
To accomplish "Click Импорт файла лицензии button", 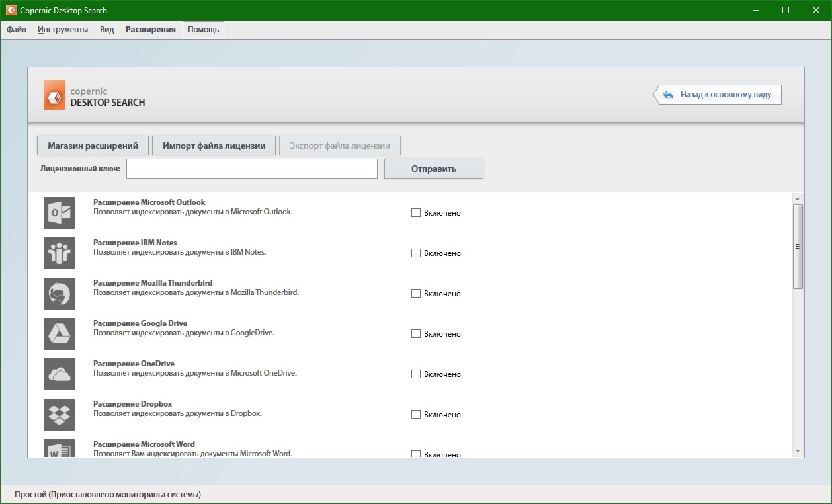I will coord(214,146).
